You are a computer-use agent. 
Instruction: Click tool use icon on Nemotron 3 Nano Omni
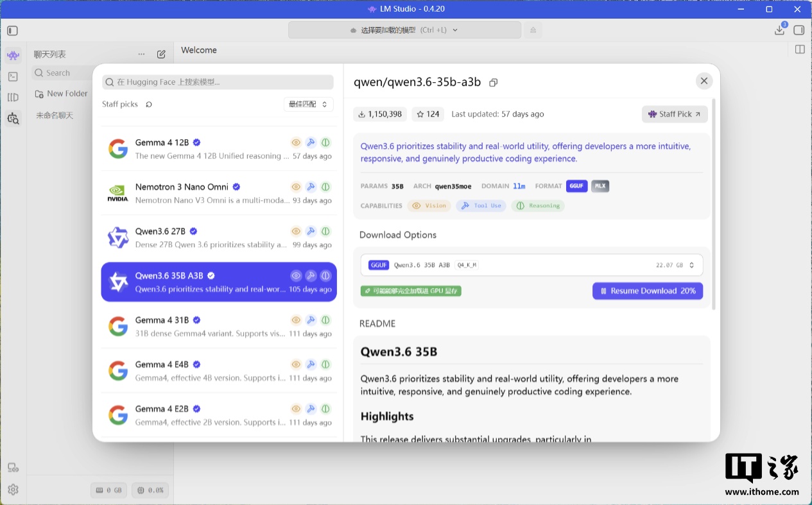click(311, 187)
